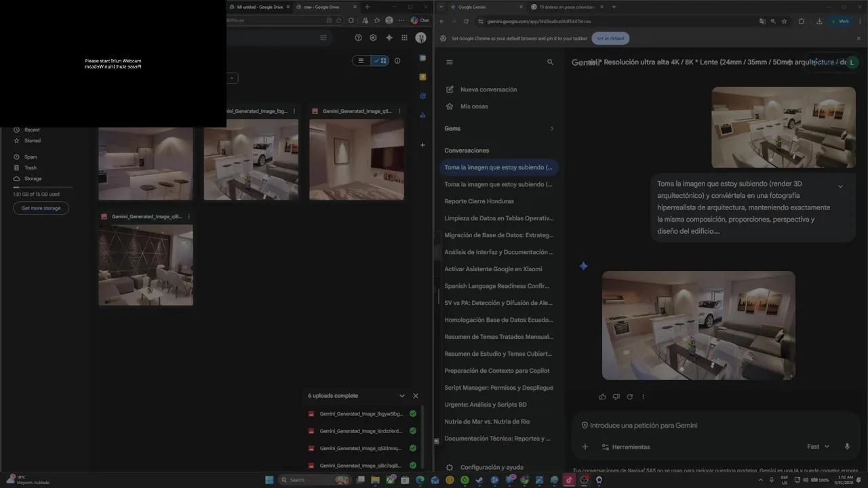The image size is (868, 488).
Task: Open more options under Gemini response
Action: tap(643, 396)
